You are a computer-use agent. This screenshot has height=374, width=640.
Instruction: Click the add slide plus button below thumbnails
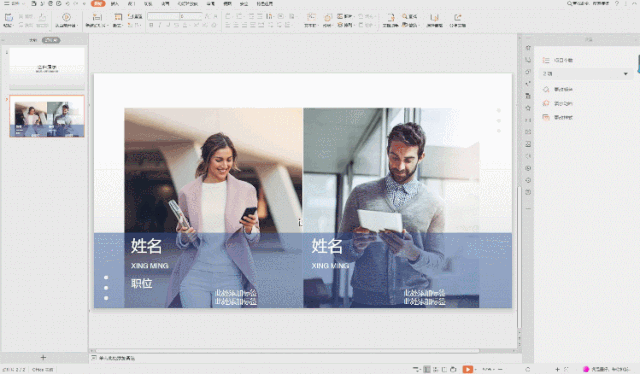tap(43, 358)
